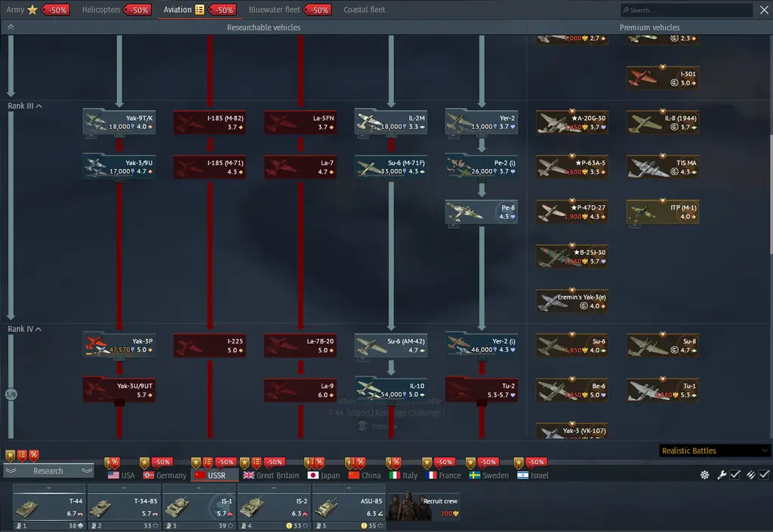The width and height of the screenshot is (773, 532).
Task: Open the Realistic Battles mode dropdown
Action: coord(715,451)
